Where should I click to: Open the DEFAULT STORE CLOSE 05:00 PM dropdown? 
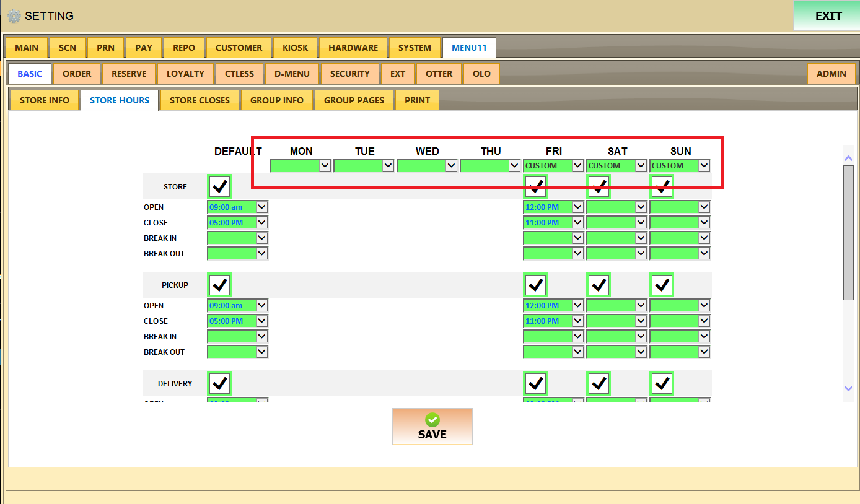(x=237, y=222)
